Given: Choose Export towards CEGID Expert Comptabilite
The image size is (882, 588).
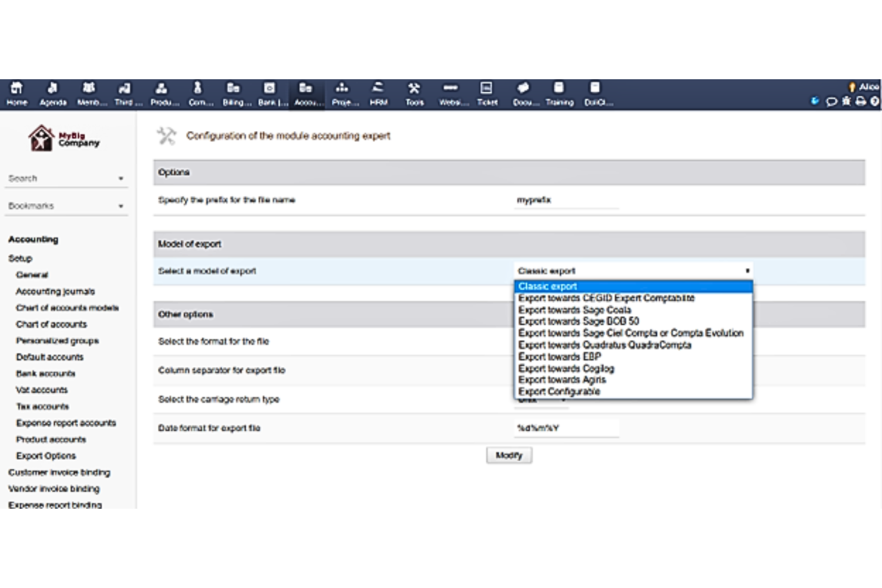Looking at the screenshot, I should (x=633, y=298).
